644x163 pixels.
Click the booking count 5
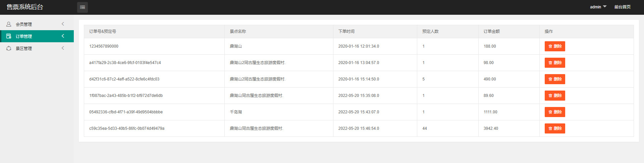423,79
